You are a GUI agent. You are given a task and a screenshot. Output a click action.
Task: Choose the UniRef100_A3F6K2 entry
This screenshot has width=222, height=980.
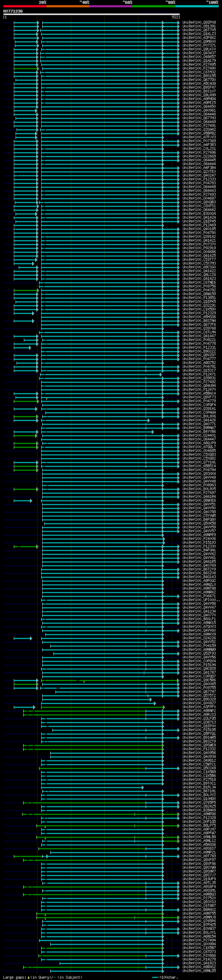click(199, 38)
